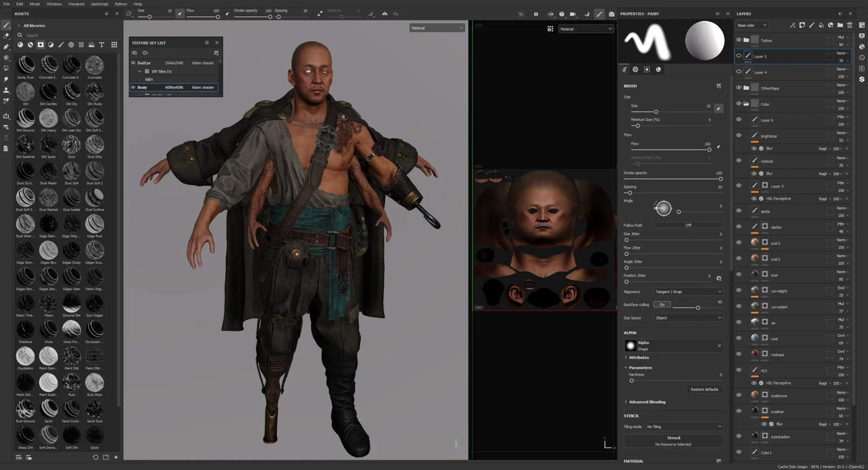Add a fill layer in Layers panel
This screenshot has width=868, height=470.
coord(821,25)
